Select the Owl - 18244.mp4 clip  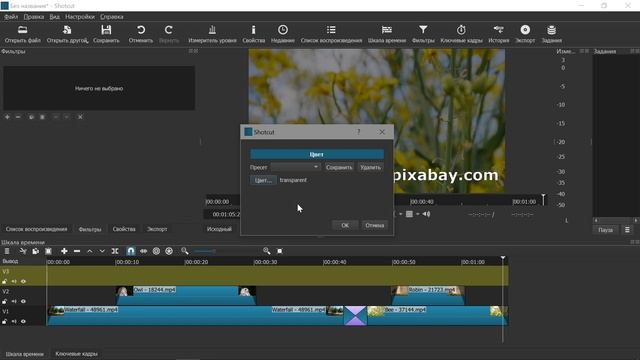(186, 296)
